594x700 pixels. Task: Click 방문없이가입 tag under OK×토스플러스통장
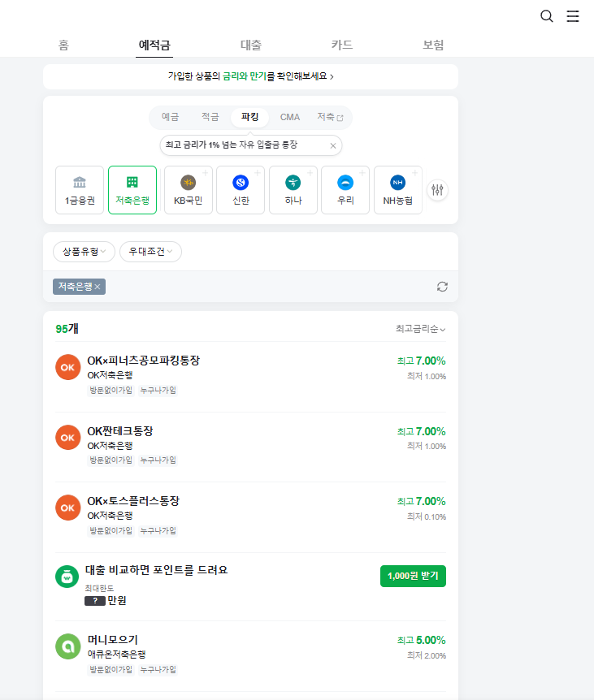coord(111,530)
